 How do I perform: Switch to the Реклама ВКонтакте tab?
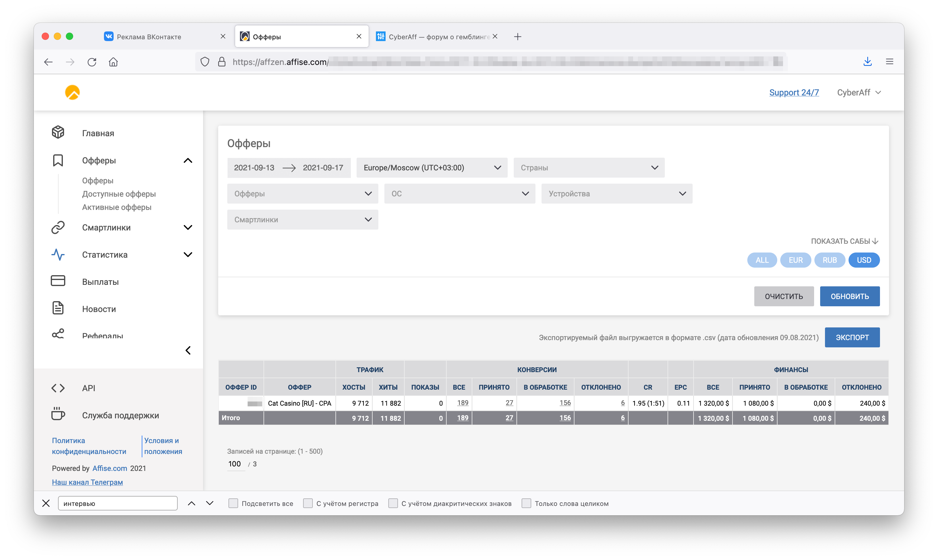(x=149, y=37)
